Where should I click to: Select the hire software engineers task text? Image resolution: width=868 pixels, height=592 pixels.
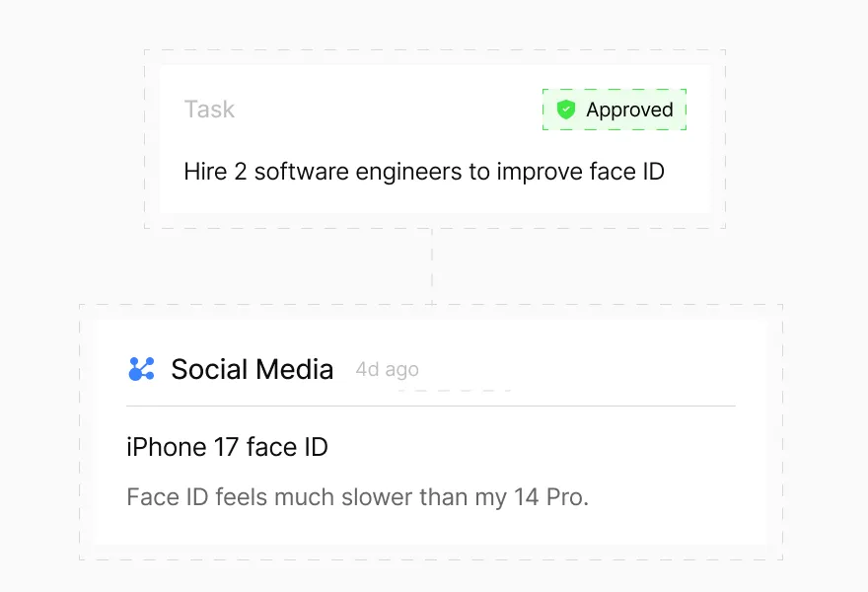pos(424,171)
